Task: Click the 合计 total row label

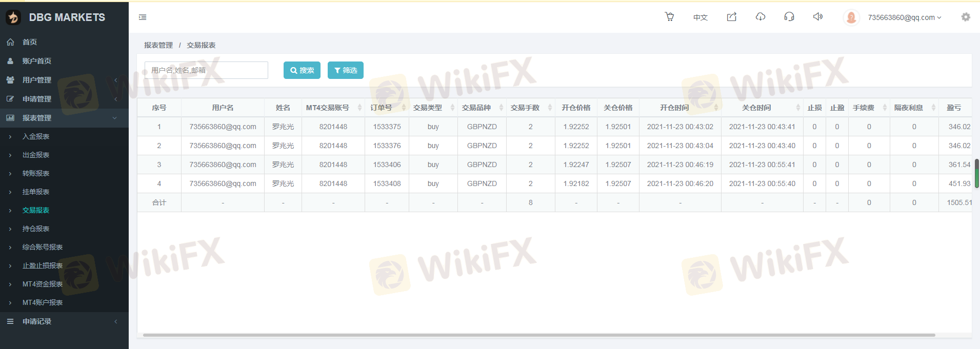Action: 159,202
